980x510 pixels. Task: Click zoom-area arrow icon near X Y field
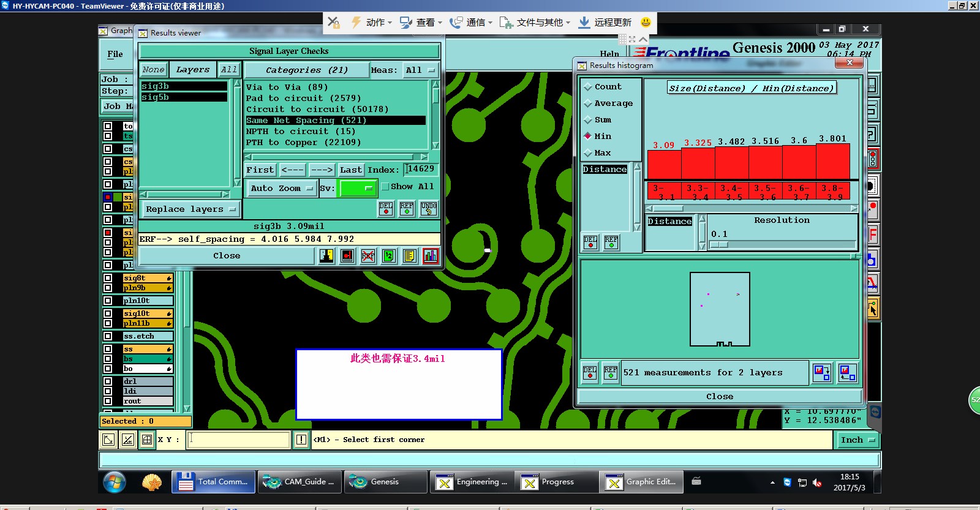(108, 440)
